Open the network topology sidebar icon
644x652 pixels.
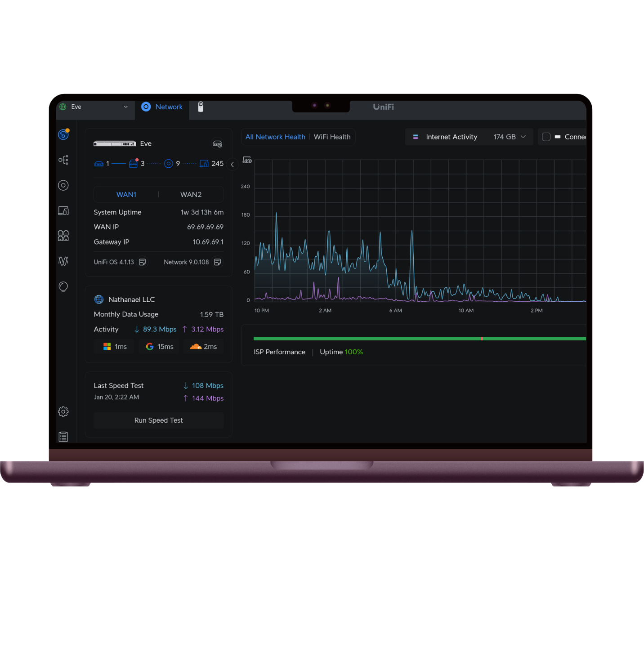coord(63,160)
